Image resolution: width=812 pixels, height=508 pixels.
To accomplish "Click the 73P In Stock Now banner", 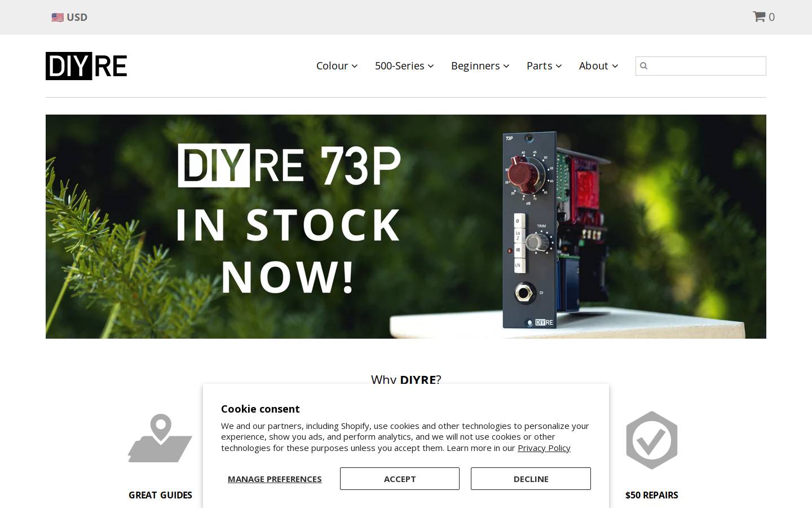I will [x=406, y=226].
